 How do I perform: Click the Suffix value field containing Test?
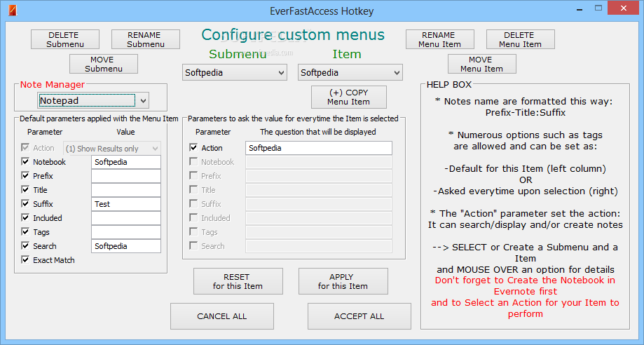coord(126,204)
